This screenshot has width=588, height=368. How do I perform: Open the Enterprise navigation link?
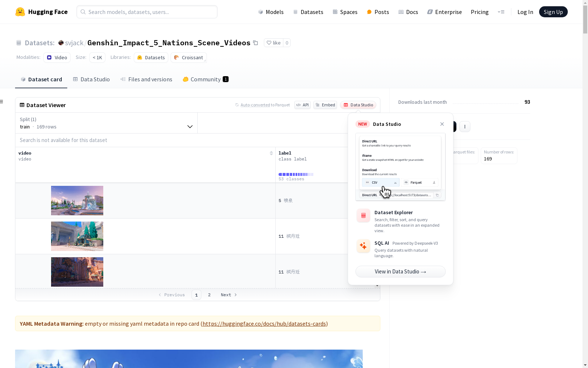click(x=445, y=12)
